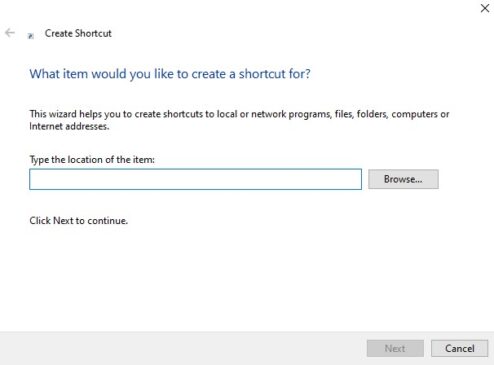Cancel the shortcut wizard

tap(459, 348)
